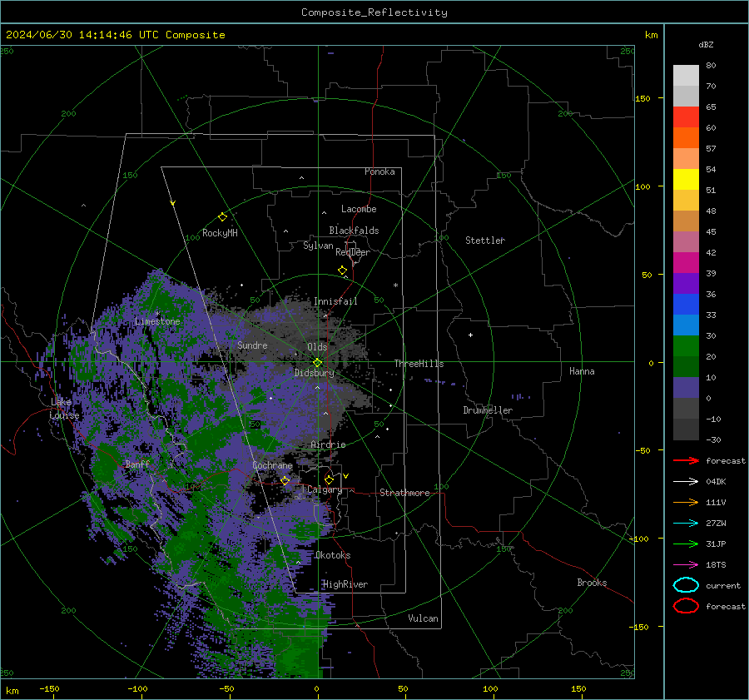Click the magenta 18TS arrow legend entry
This screenshot has width=749, height=700.
click(686, 565)
